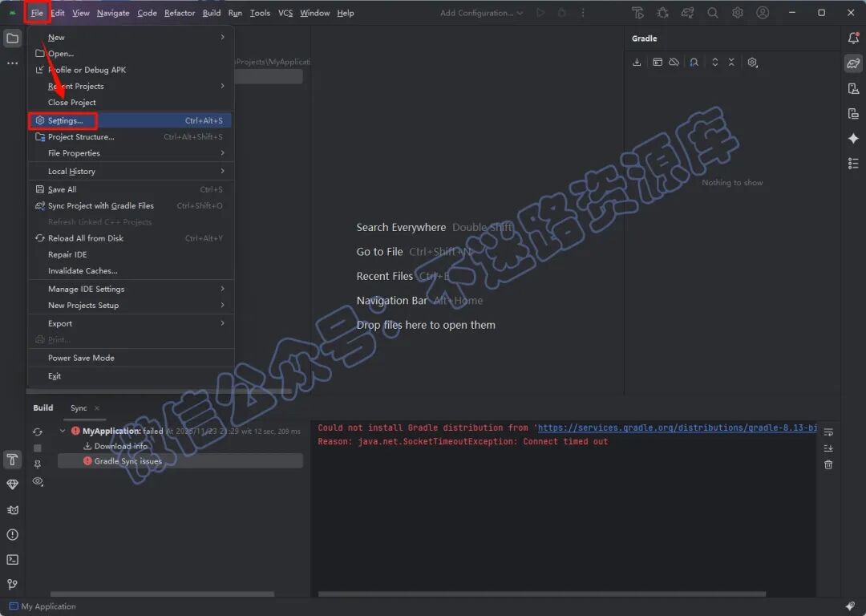Screen dimensions: 866x616
Task: Click scroll-to-end icon in build output
Action: [x=828, y=448]
